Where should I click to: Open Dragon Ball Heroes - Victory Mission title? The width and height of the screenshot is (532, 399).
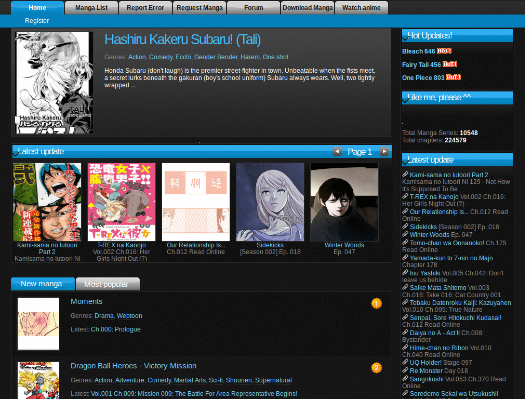pyautogui.click(x=134, y=366)
